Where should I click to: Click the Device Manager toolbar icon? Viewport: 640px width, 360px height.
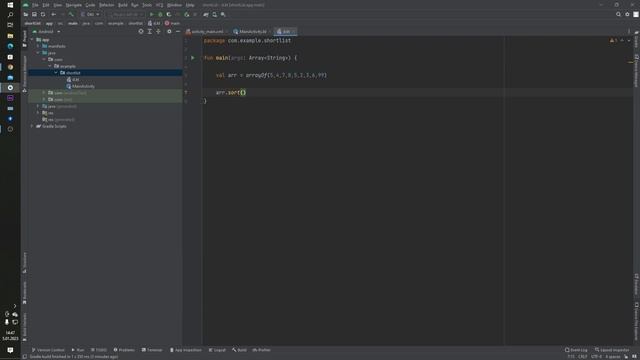[215, 14]
